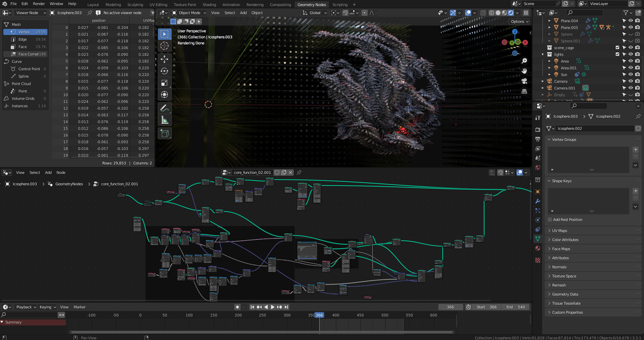The image size is (644, 340).
Task: Select the Add Cube tool
Action: [x=164, y=134]
